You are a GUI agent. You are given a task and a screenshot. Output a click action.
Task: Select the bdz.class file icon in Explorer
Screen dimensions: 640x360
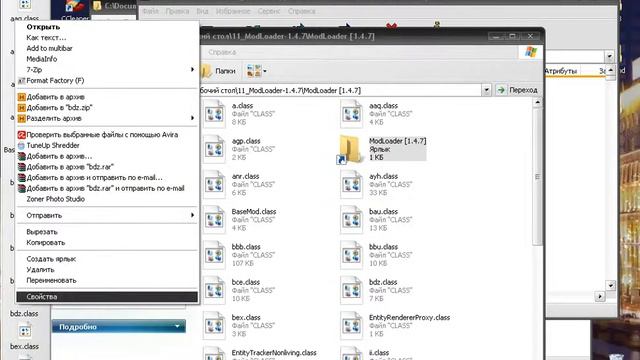[352, 290]
